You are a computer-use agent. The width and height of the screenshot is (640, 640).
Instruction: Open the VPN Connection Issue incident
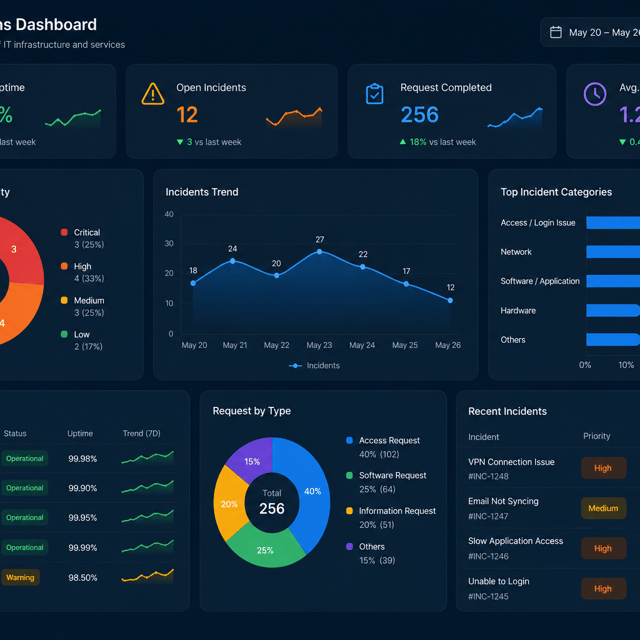pyautogui.click(x=511, y=462)
